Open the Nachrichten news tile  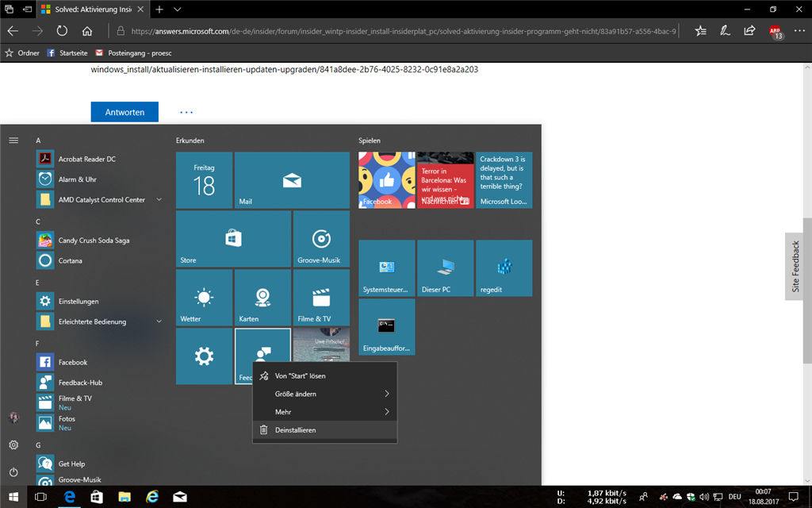click(446, 180)
